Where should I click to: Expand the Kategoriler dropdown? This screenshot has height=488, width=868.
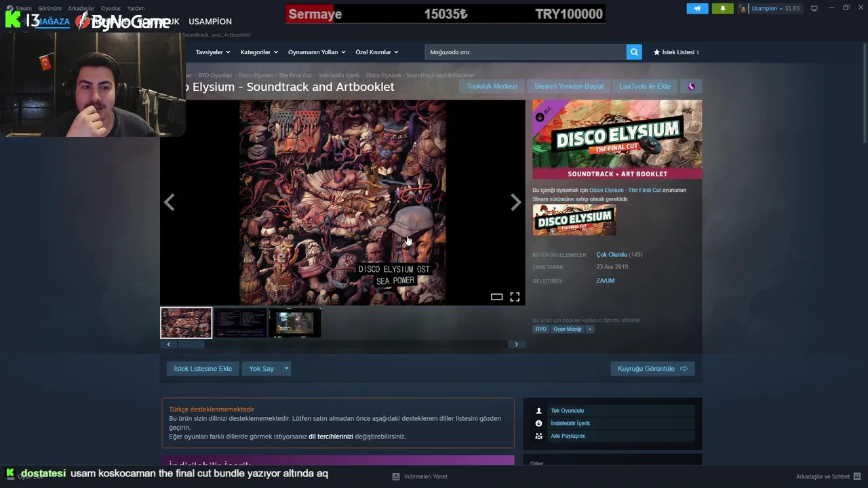259,52
